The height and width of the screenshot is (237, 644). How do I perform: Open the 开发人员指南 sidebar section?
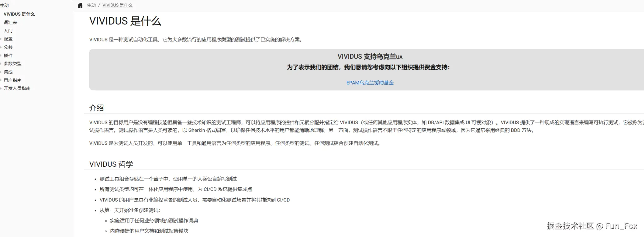click(17, 89)
